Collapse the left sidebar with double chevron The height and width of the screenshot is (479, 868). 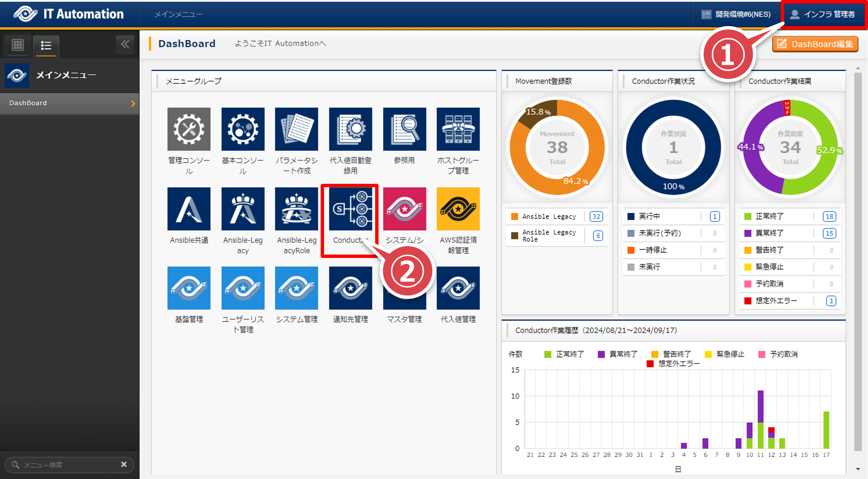click(x=125, y=44)
